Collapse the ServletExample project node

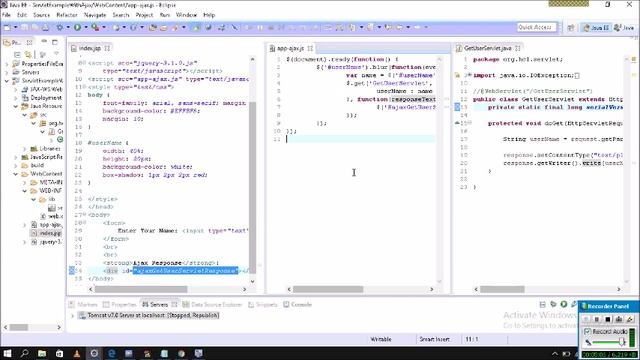tap(7, 81)
